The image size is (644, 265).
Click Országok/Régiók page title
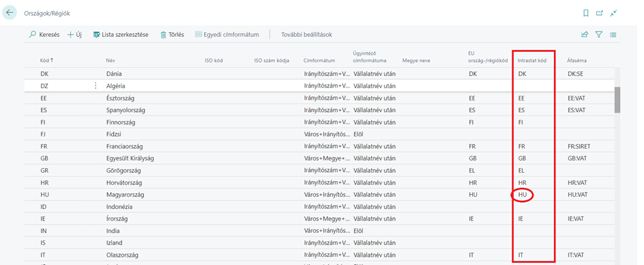coord(47,14)
